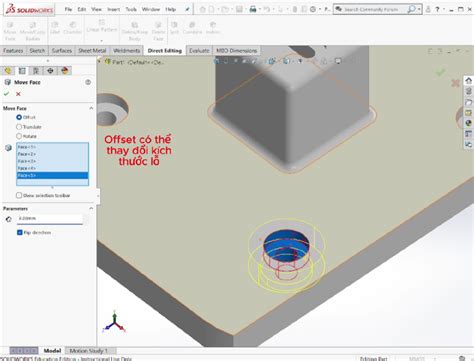This screenshot has width=474, height=361.
Task: Select highlighted Face<5> in list
Action: (x=53, y=175)
